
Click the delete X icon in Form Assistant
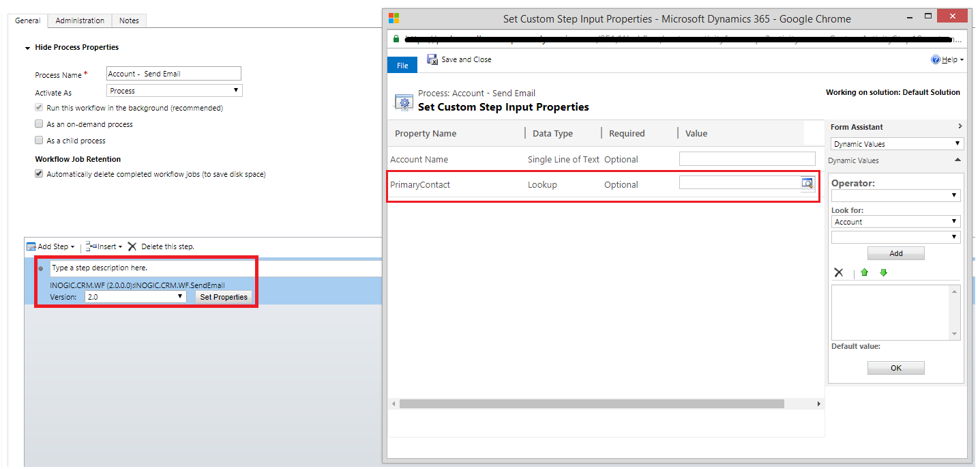coord(839,272)
